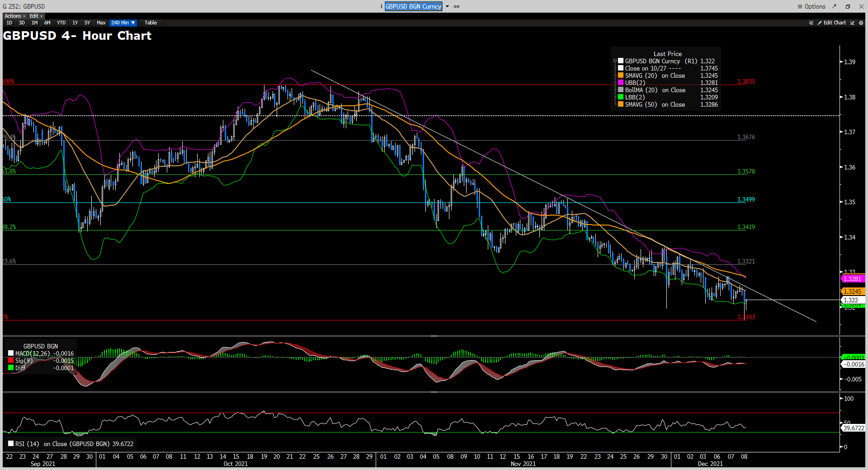Click the 1.3499 Fibonacci level label
This screenshot has height=470, width=868.
[x=746, y=199]
